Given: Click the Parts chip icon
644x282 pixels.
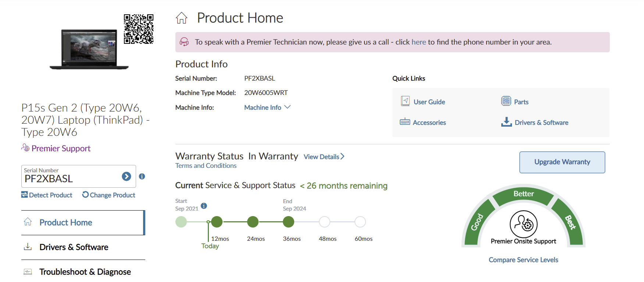Looking at the screenshot, I should (506, 101).
